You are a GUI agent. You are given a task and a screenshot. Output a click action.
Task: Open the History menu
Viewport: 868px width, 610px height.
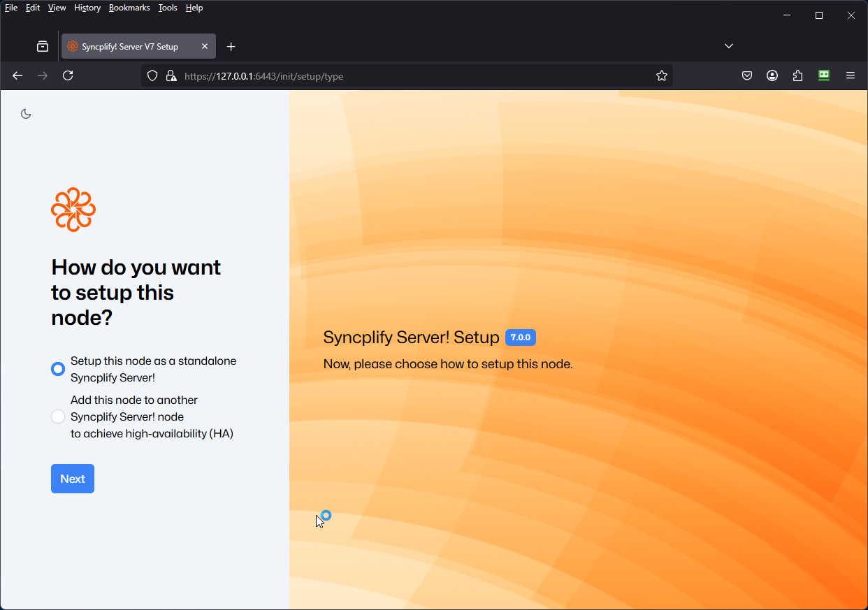coord(87,8)
